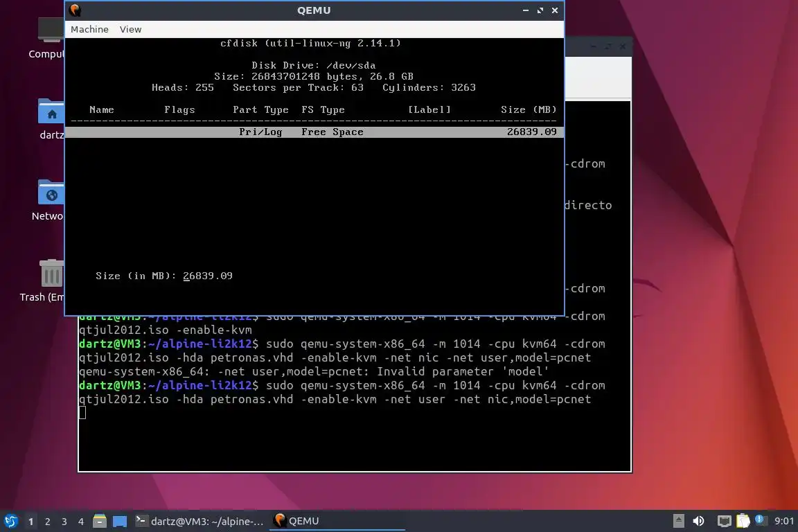
Task: Click the show desktop taskbar icon
Action: click(120, 521)
